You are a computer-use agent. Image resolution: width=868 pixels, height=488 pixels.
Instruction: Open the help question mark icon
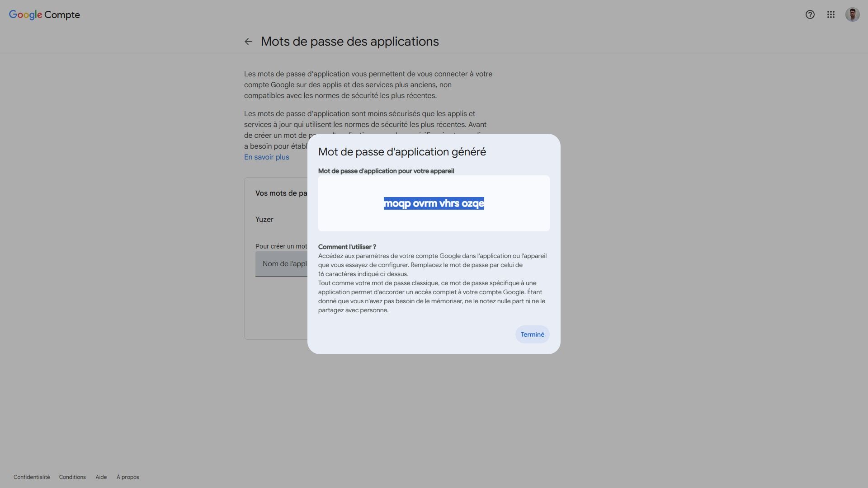coord(810,14)
